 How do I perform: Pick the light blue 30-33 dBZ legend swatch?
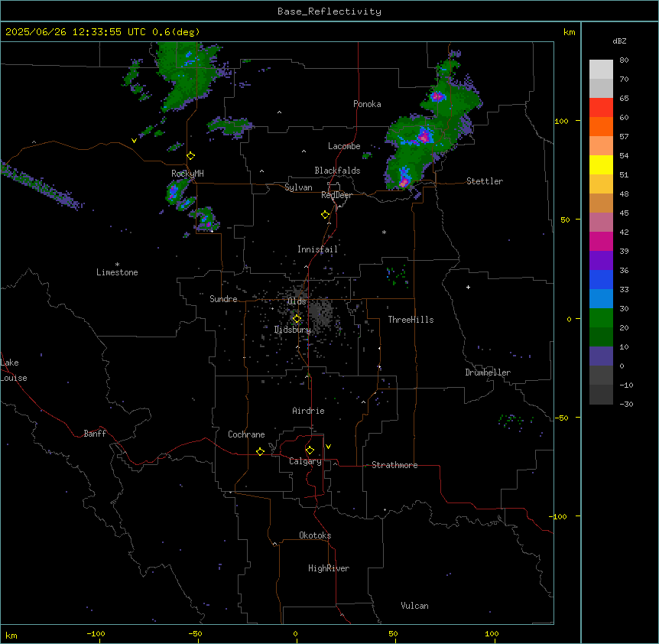tap(601, 299)
